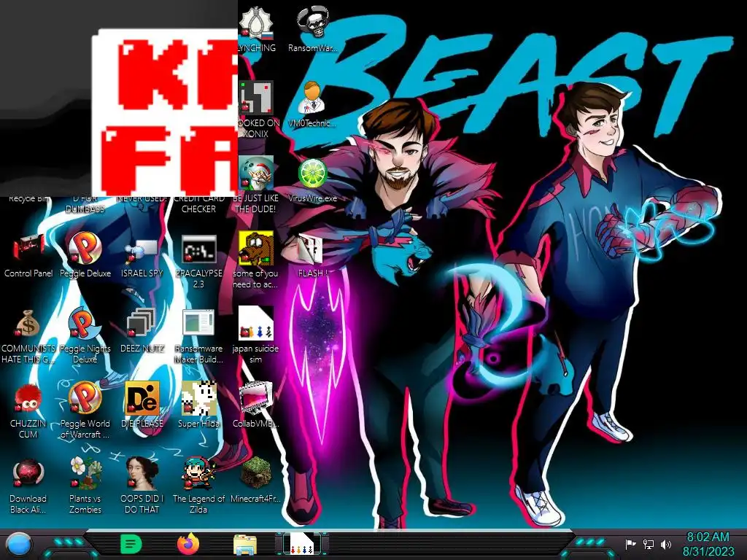Open 'some of you need to ac...' icon
Screen dimensions: 747x560
pos(256,248)
